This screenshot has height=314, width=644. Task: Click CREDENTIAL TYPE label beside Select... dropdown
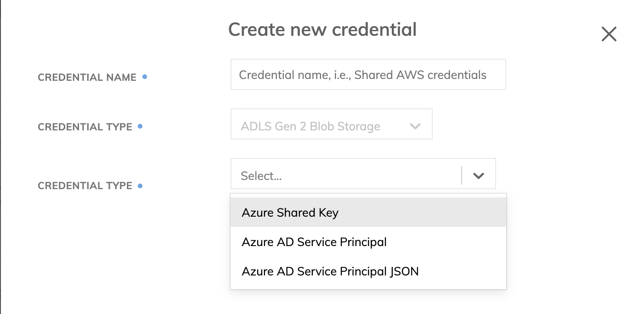[85, 185]
